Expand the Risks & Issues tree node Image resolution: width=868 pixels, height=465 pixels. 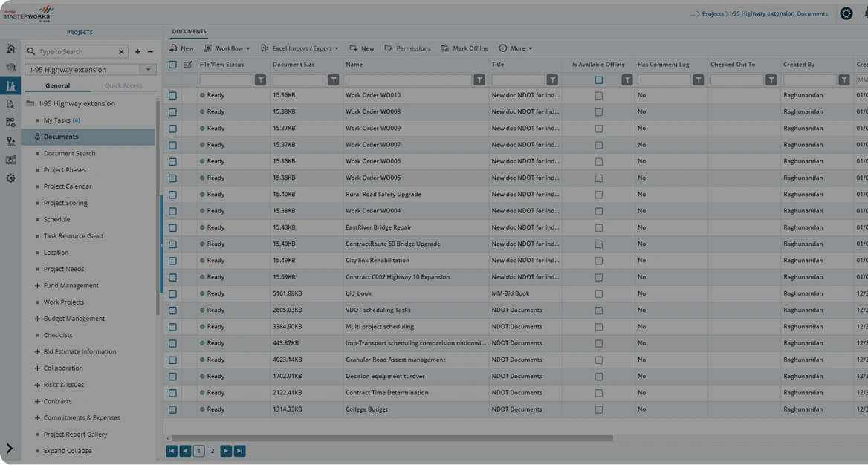tap(37, 386)
